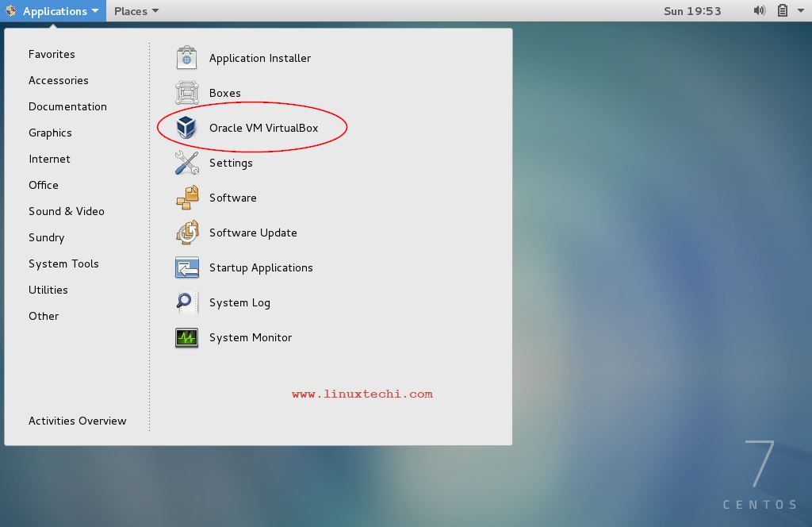The image size is (812, 527).
Task: Click the Settings label
Action: [x=231, y=163]
